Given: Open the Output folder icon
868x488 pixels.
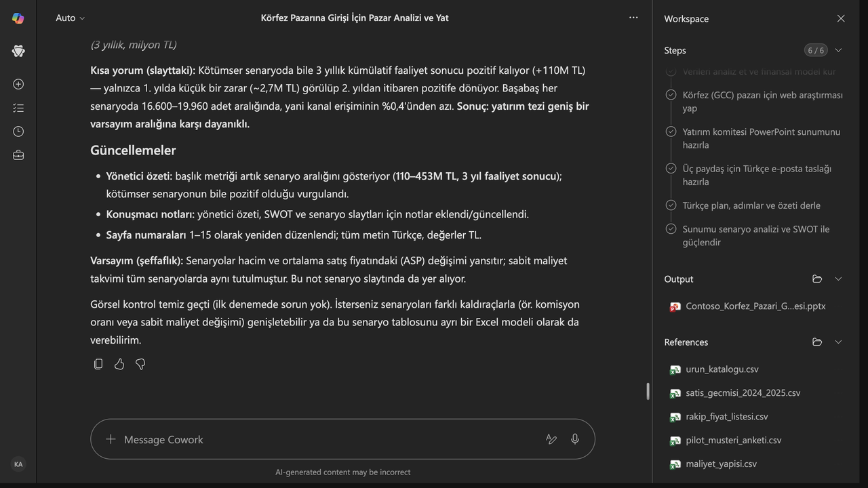Looking at the screenshot, I should (x=817, y=279).
